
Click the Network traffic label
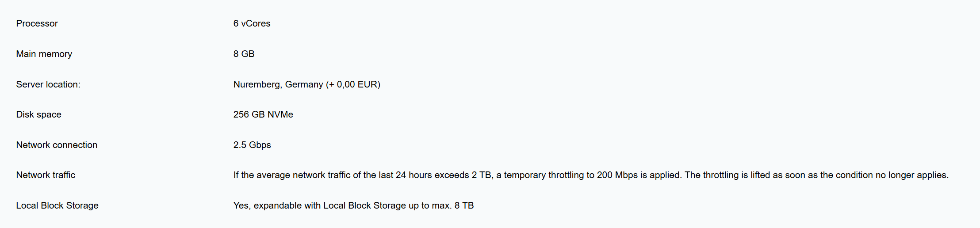(x=46, y=175)
